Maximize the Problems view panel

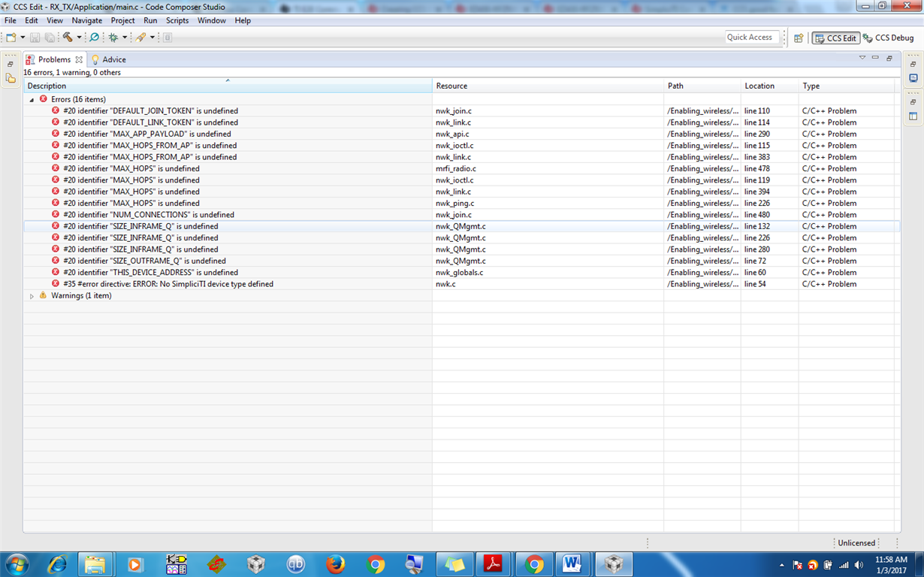click(x=889, y=58)
